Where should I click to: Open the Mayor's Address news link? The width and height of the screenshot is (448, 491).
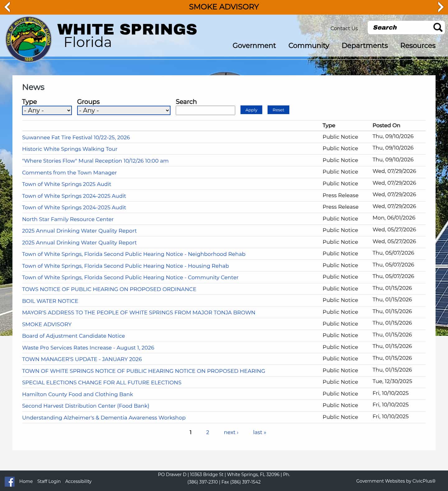pos(138,313)
